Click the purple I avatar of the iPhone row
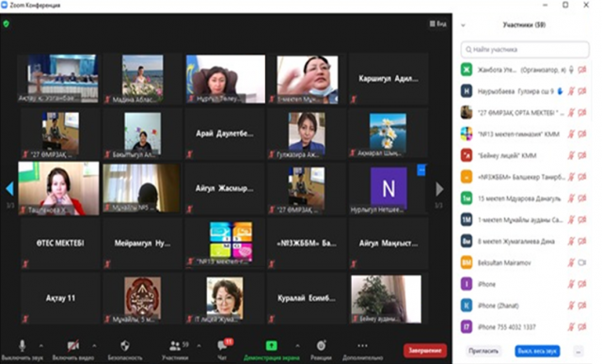602x364 pixels. click(467, 284)
